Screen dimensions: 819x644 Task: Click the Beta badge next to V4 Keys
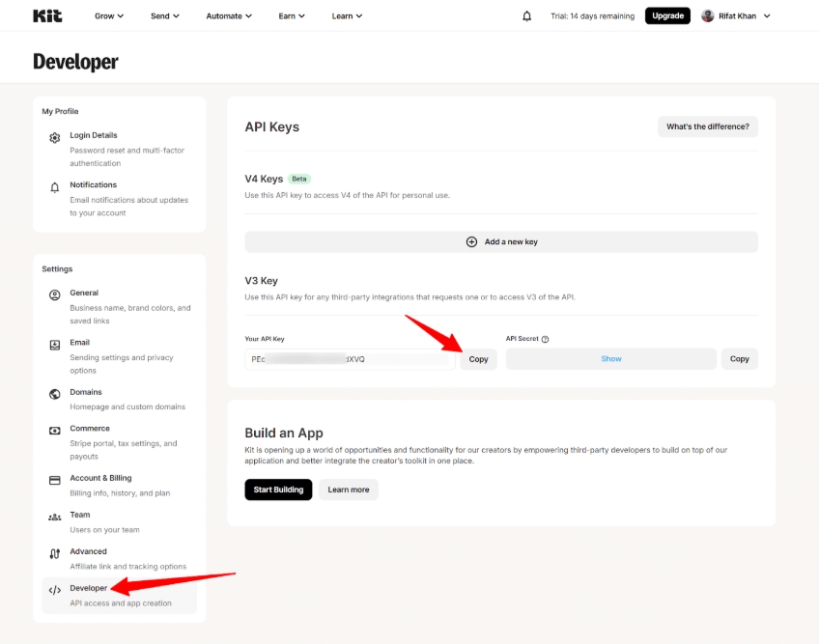point(299,179)
